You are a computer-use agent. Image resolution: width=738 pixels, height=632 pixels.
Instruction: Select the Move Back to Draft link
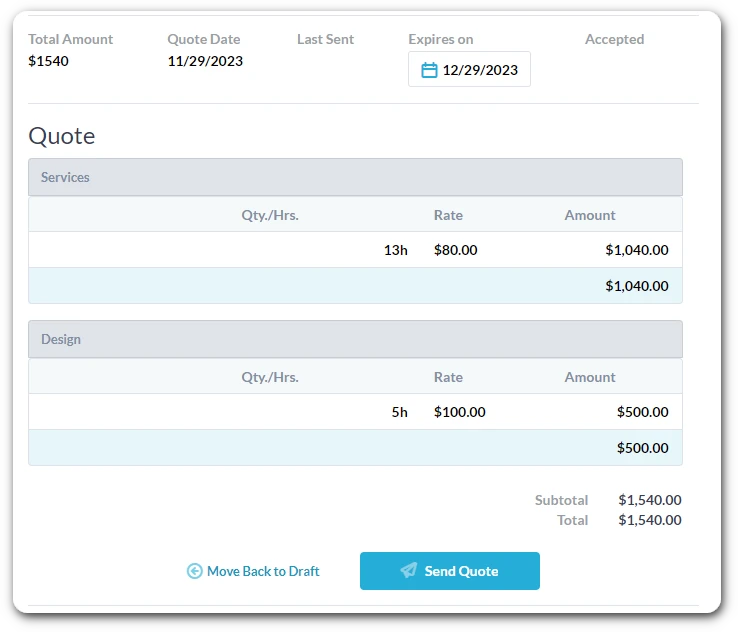262,571
